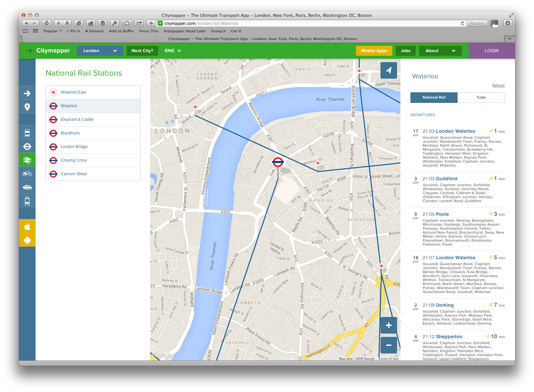Screen dimensions: 534x392
Task: Select the ferry boat icon in the sidebar
Action: [x=27, y=187]
